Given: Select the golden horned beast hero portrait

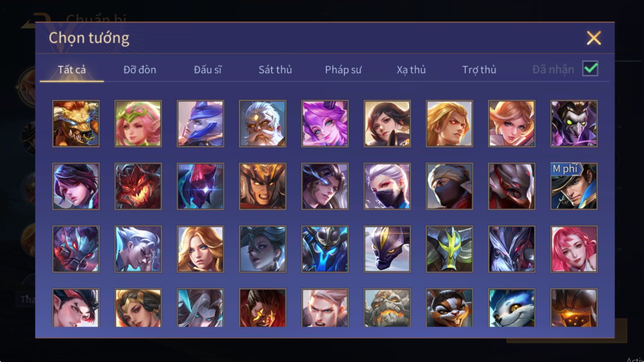Looking at the screenshot, I should 76,124.
